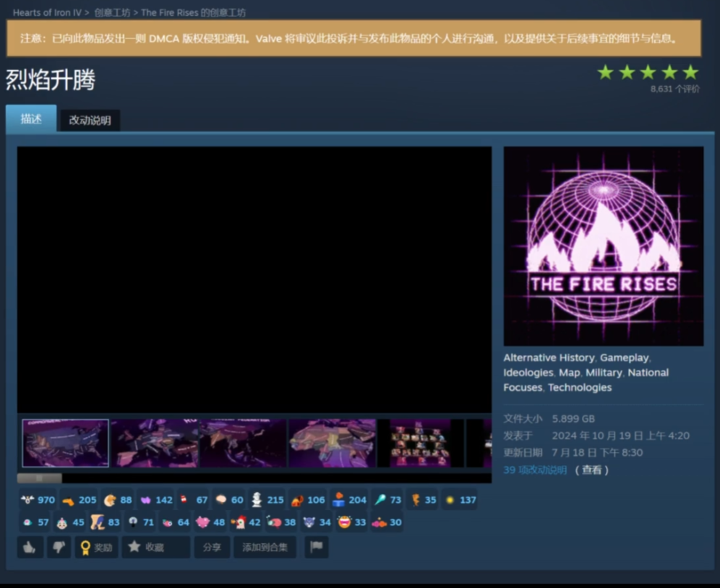Filter by the Alternative History tag
This screenshot has width=720, height=588.
(549, 358)
